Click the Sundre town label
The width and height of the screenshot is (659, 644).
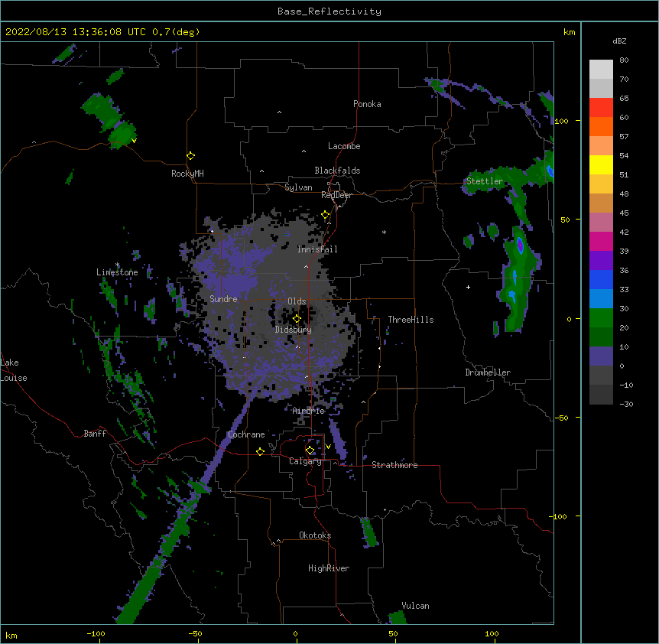(x=223, y=299)
